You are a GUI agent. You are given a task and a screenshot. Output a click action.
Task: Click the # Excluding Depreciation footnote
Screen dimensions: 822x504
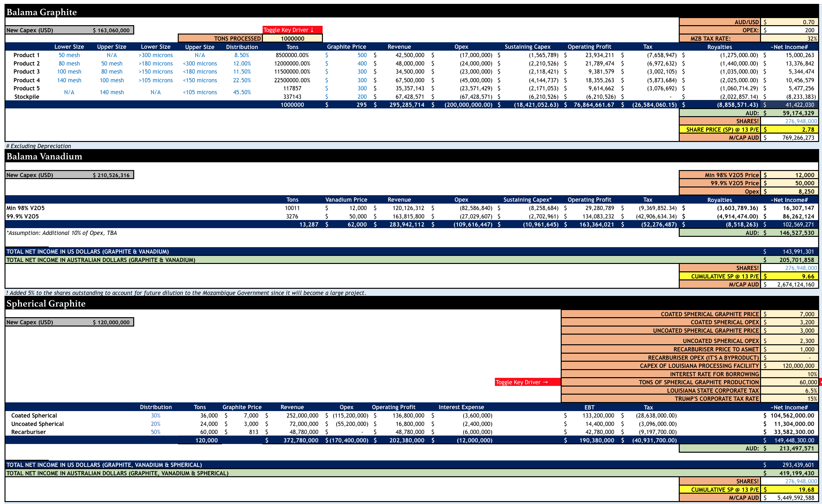(38, 146)
